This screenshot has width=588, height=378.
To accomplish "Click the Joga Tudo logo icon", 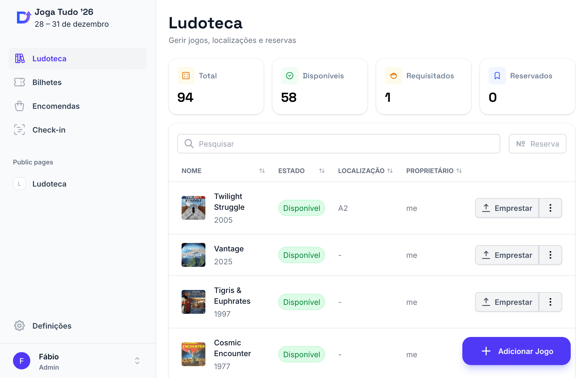I will point(24,18).
